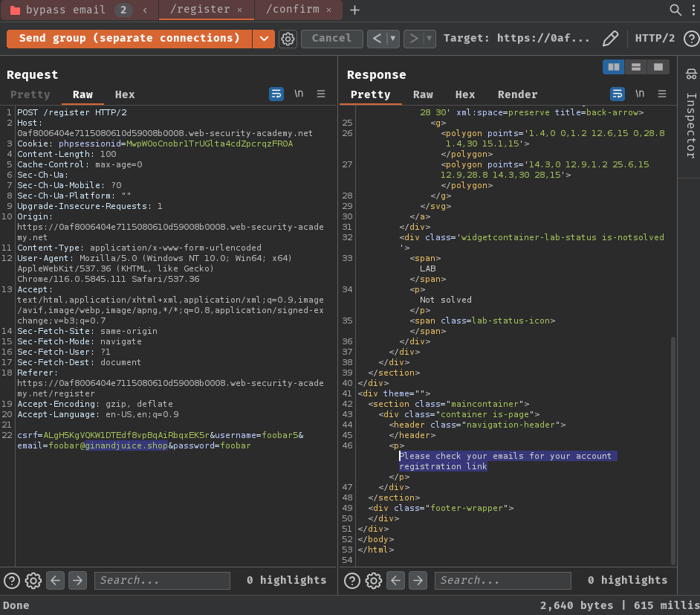Jump to previous Response search match
This screenshot has width=700, height=615.
click(395, 581)
